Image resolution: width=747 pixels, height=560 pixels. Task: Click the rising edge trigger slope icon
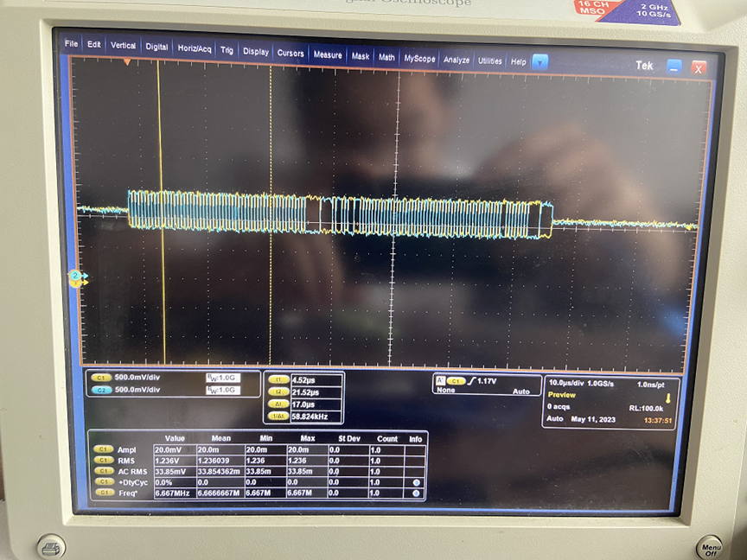coord(472,380)
